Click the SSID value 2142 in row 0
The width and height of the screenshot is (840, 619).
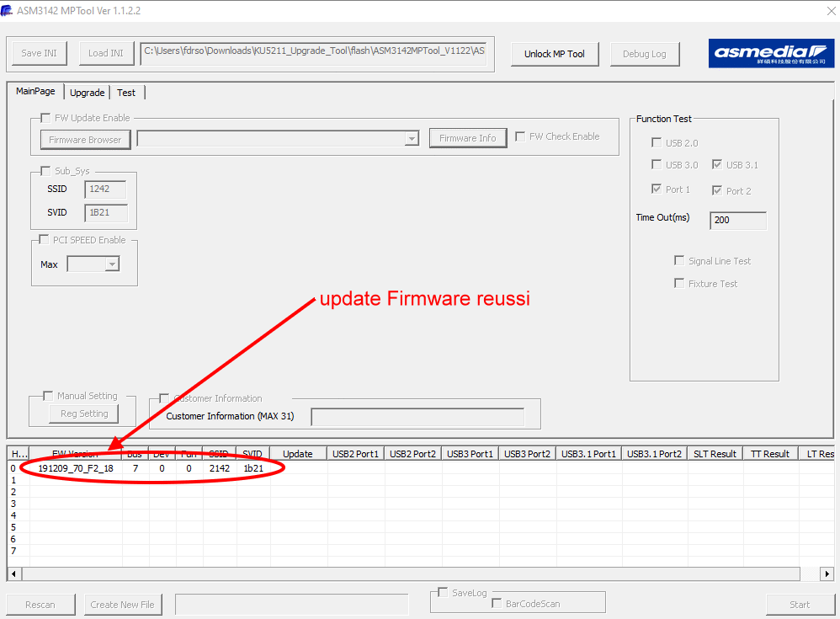[220, 468]
